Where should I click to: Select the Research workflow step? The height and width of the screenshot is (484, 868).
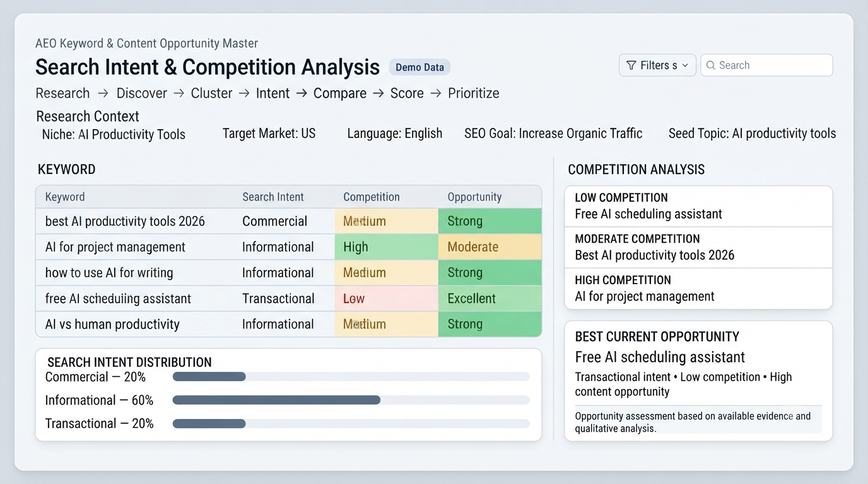(62, 93)
